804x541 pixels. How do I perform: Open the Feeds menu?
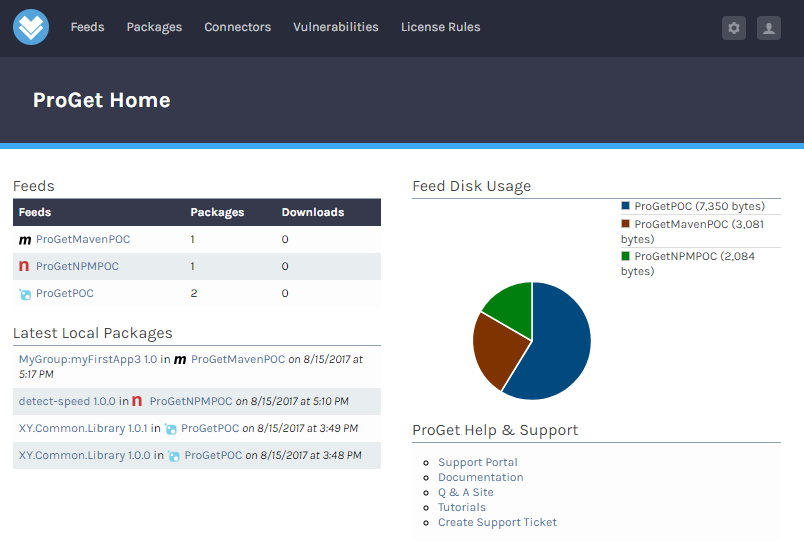[x=87, y=27]
